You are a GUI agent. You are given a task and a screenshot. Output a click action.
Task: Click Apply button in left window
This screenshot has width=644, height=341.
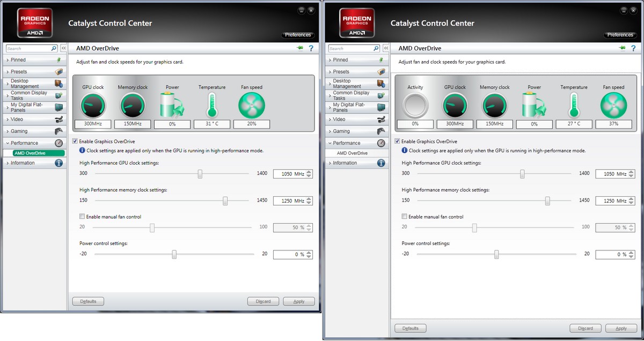299,301
